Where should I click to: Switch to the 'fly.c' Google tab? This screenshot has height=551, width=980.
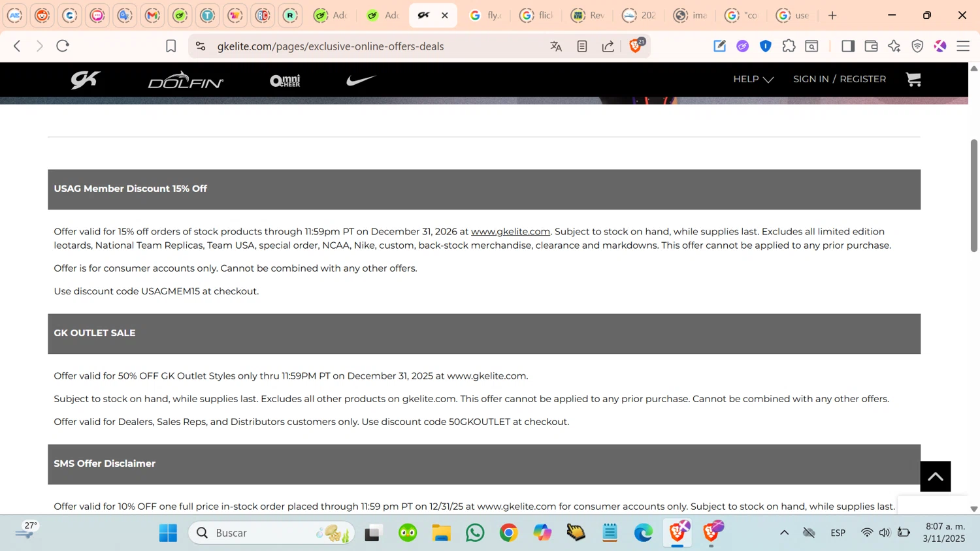tap(485, 15)
